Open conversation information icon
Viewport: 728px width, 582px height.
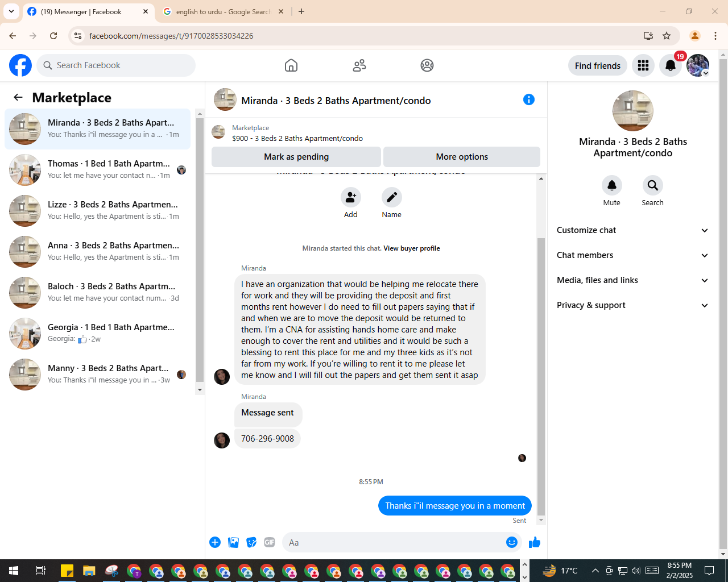[529, 99]
